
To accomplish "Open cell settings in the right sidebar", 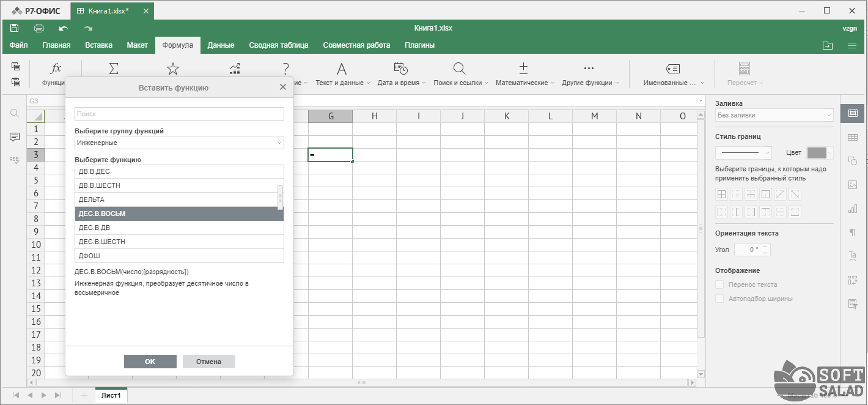I will (x=853, y=113).
